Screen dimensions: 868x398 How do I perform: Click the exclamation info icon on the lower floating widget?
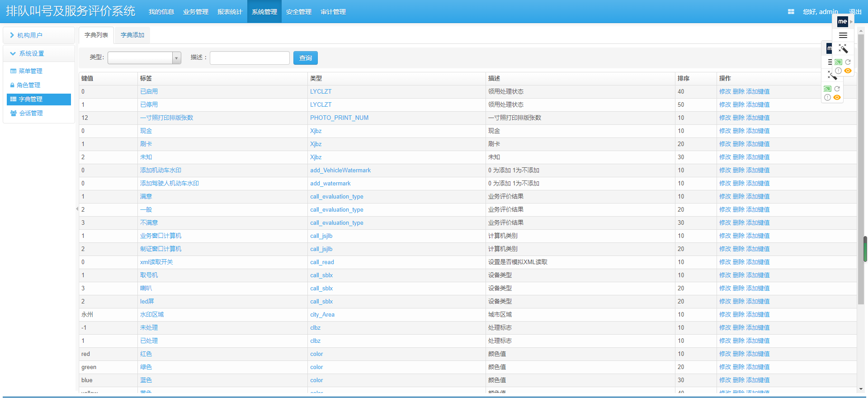coord(827,97)
